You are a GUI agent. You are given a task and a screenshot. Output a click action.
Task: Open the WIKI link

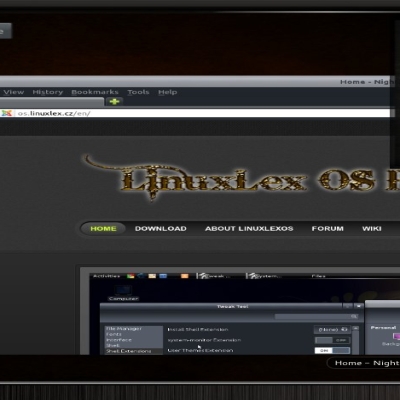[x=372, y=229]
